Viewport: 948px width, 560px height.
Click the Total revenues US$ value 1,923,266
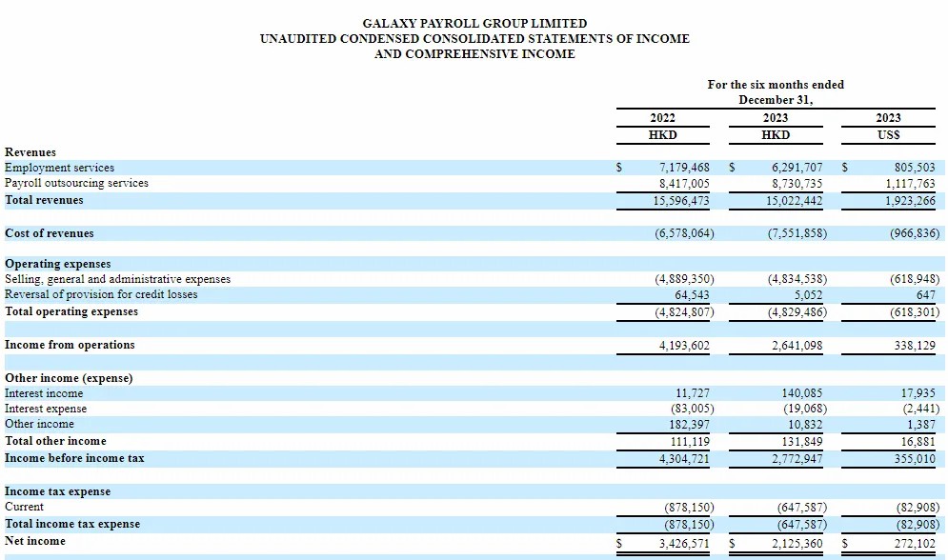pyautogui.click(x=910, y=201)
